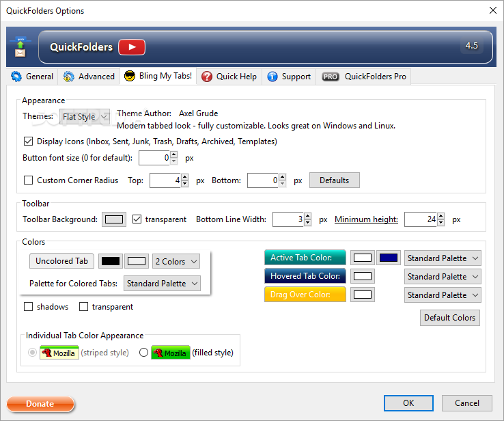Viewport: 504px width, 421px height.
Task: Pick the black Uncolored Tab color swatch
Action: coord(110,261)
